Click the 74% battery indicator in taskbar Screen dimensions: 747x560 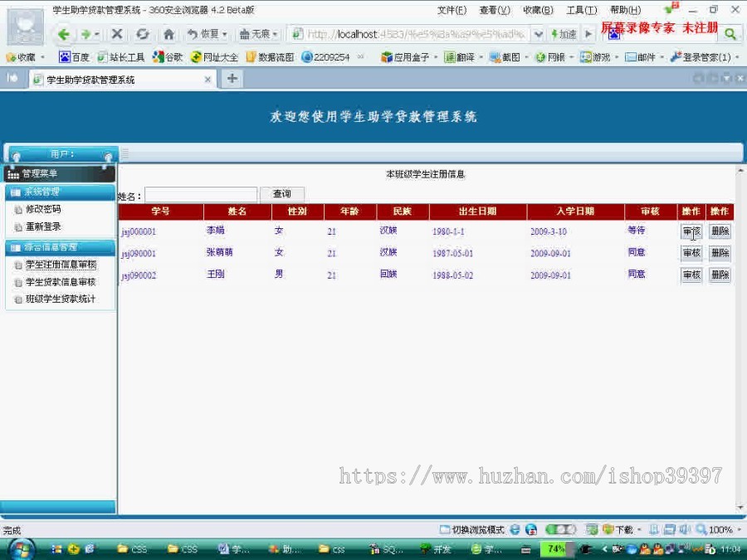pyautogui.click(x=556, y=549)
